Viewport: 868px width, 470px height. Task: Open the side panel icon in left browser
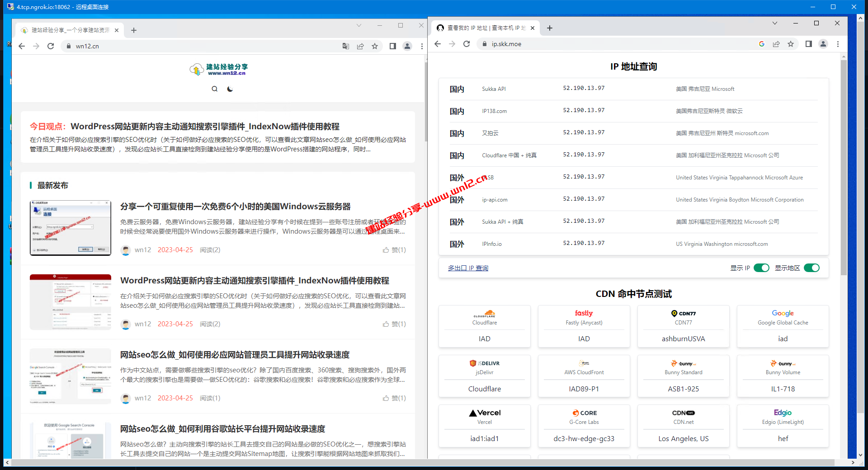tap(392, 46)
